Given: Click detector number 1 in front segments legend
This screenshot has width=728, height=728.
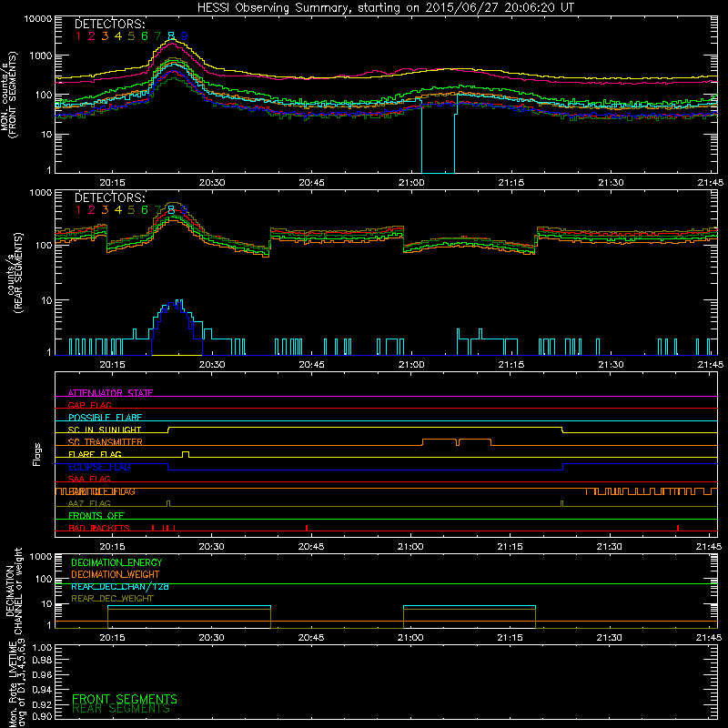Looking at the screenshot, I should pos(78,36).
